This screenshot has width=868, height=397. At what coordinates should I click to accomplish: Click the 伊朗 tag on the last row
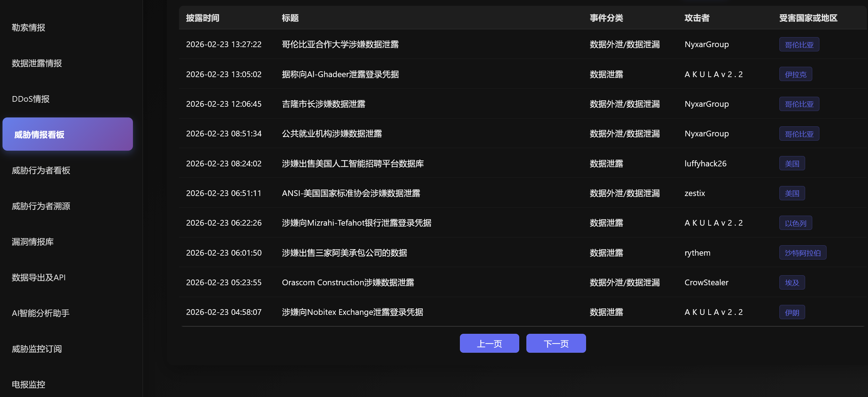point(792,312)
